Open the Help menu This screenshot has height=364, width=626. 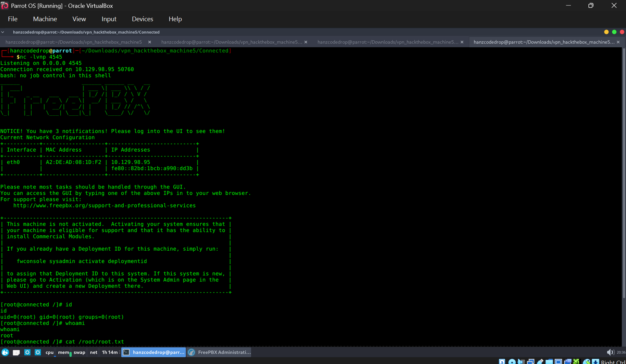coord(175,19)
